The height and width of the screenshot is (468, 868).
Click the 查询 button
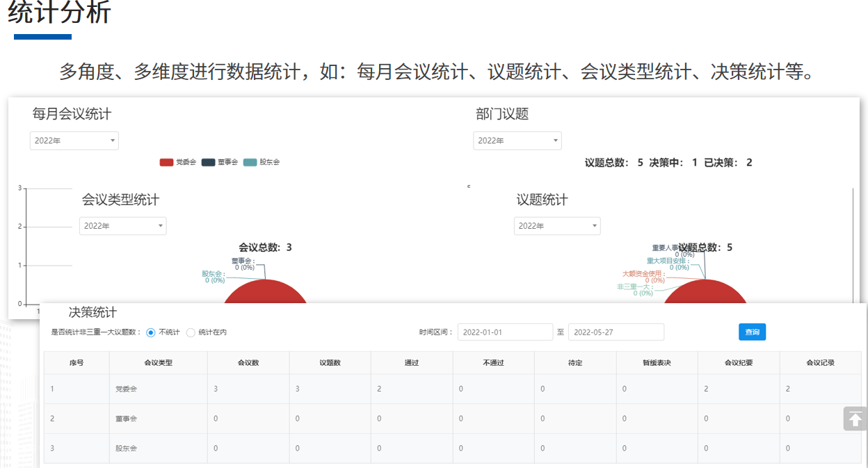tap(752, 332)
